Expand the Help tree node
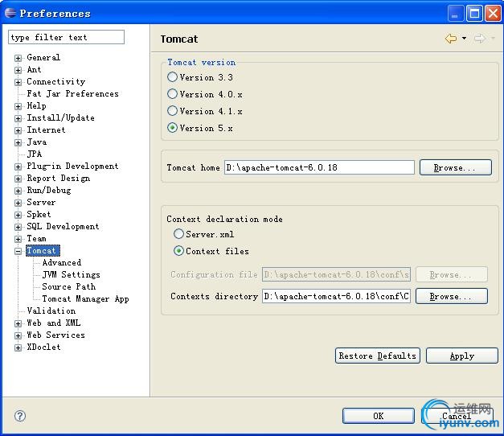Viewport: 504px width, 436px height. (18, 106)
